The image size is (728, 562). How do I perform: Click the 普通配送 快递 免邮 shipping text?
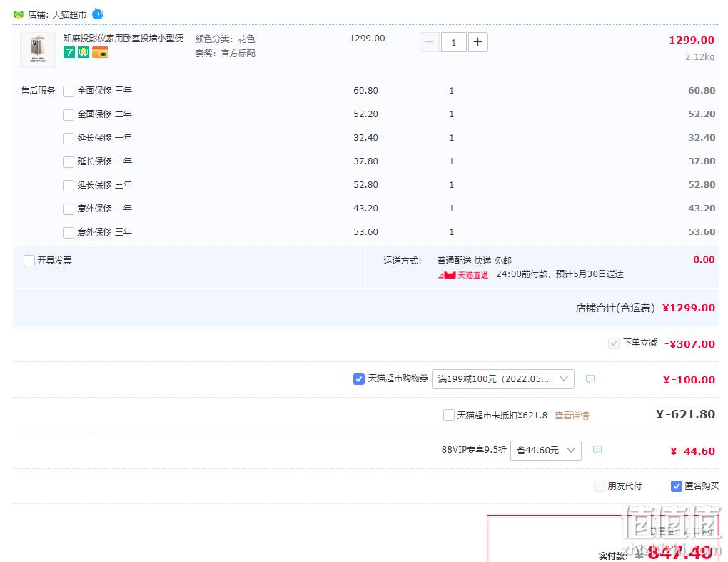pos(474,261)
